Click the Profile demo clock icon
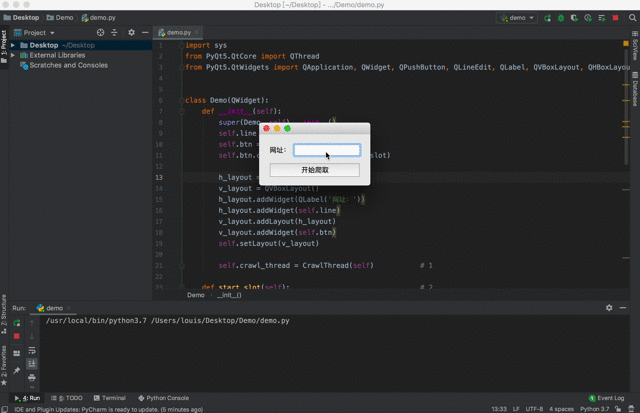Image resolution: width=640 pixels, height=413 pixels. [x=588, y=18]
